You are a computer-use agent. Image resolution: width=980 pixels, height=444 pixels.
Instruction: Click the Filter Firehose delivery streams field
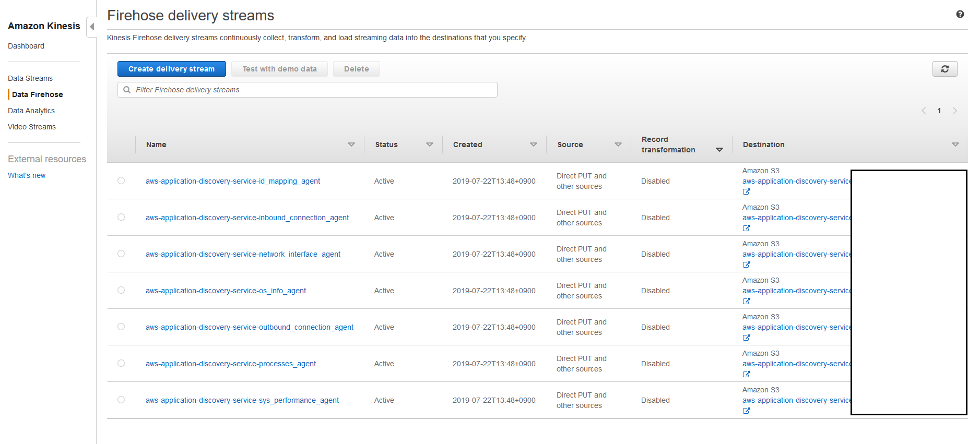(308, 90)
